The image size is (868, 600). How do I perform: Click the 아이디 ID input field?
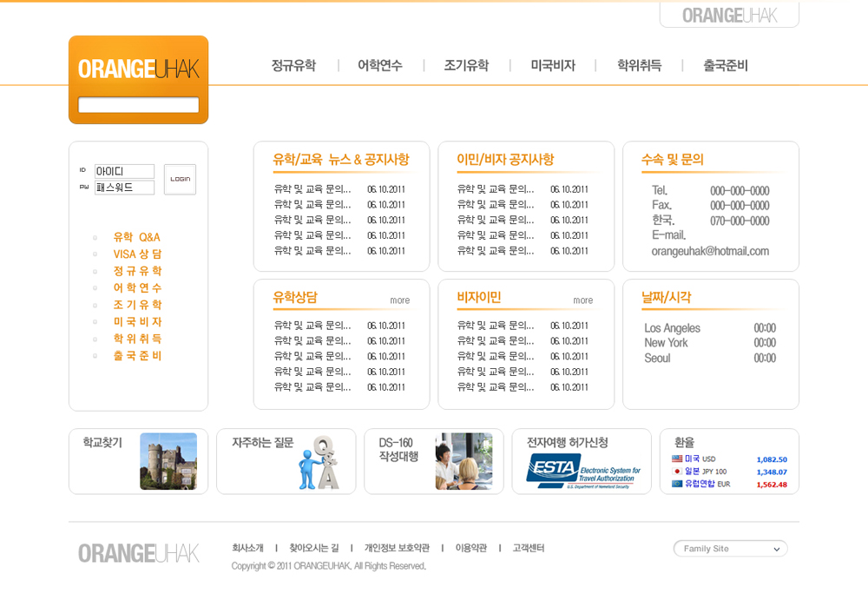(124, 172)
